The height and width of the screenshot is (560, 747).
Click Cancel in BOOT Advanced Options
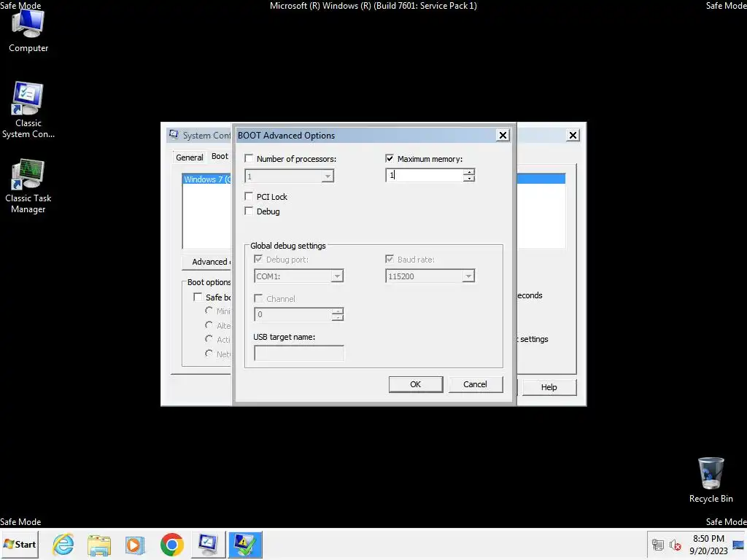tap(475, 384)
